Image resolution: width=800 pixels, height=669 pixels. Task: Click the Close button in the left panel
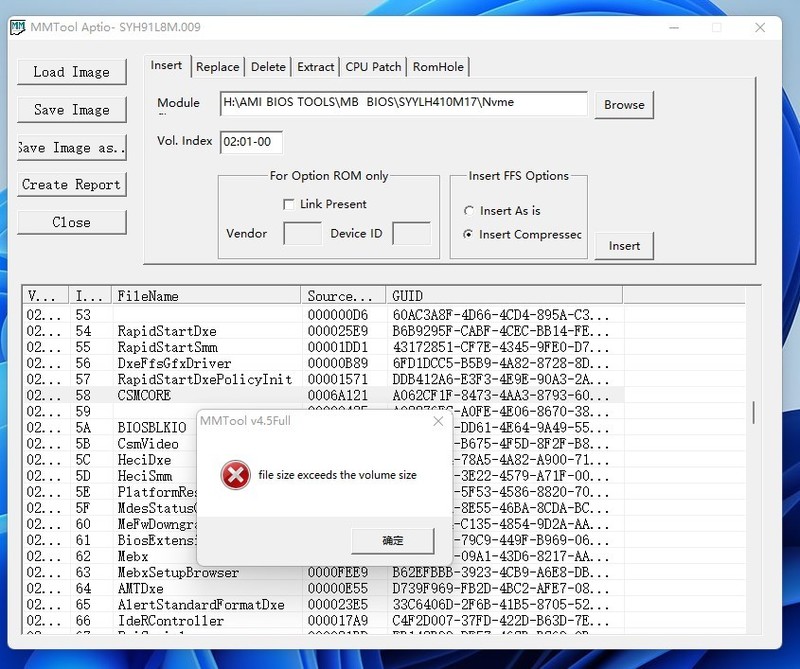click(71, 222)
